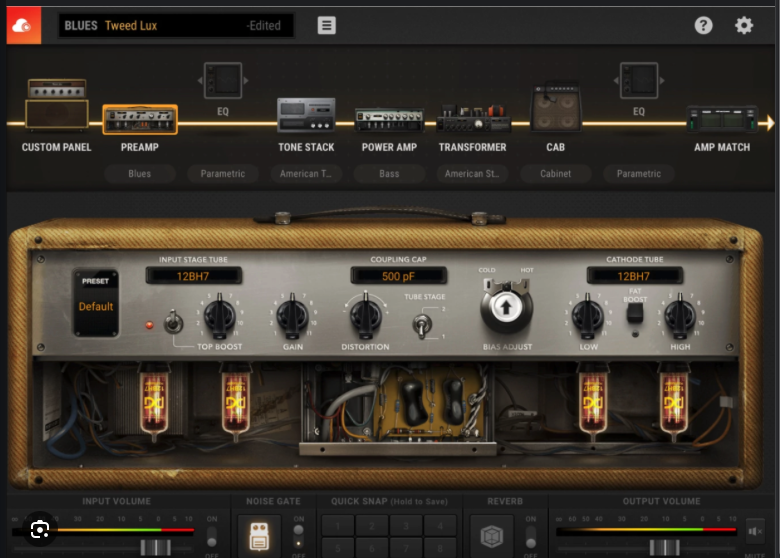The image size is (780, 558).
Task: Toggle the Input Volume on/off switch
Action: click(x=212, y=536)
